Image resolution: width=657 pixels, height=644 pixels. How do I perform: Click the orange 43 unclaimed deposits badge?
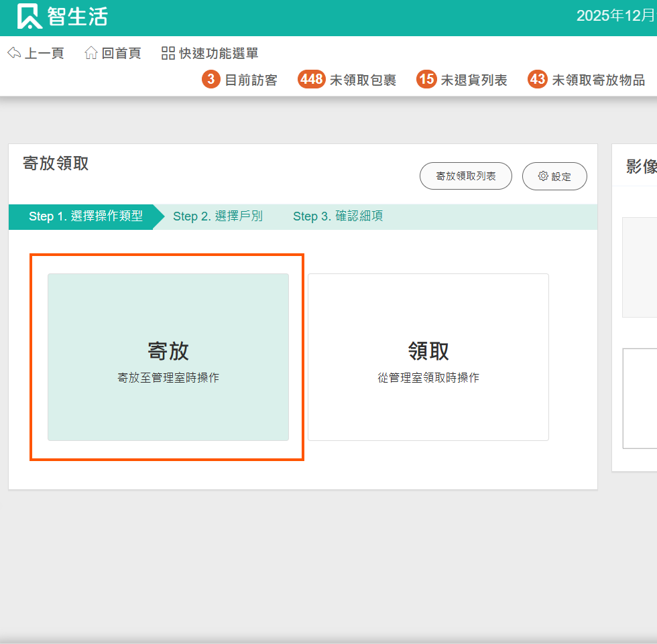pos(538,80)
